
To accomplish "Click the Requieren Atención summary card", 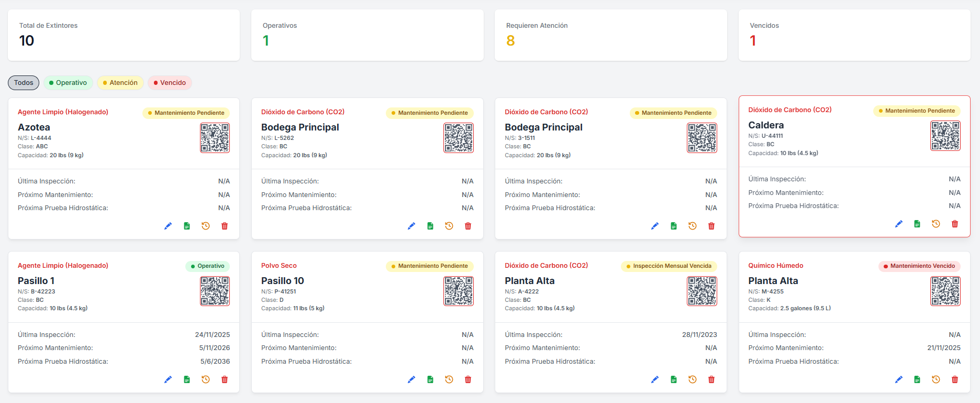I will coord(610,35).
